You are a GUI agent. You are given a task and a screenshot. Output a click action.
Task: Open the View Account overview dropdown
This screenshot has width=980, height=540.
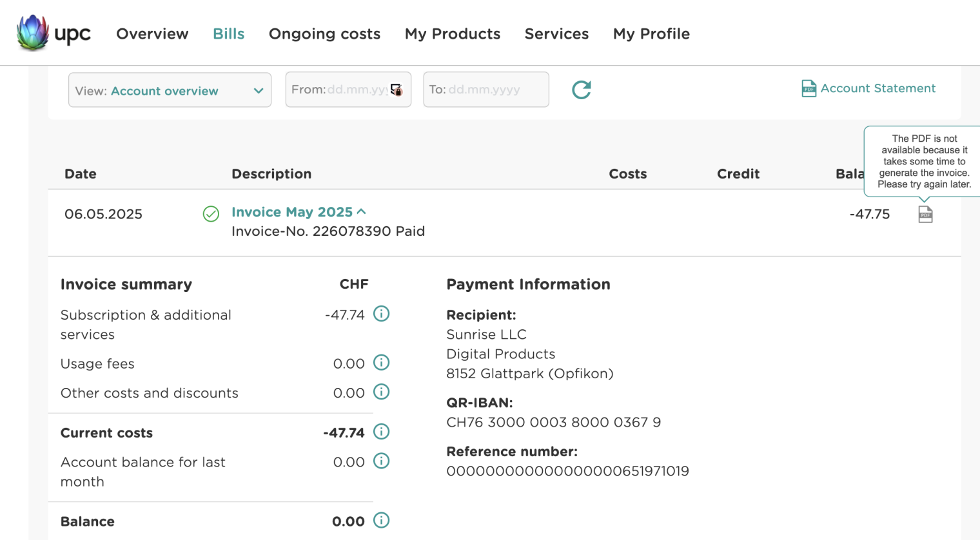pyautogui.click(x=170, y=90)
